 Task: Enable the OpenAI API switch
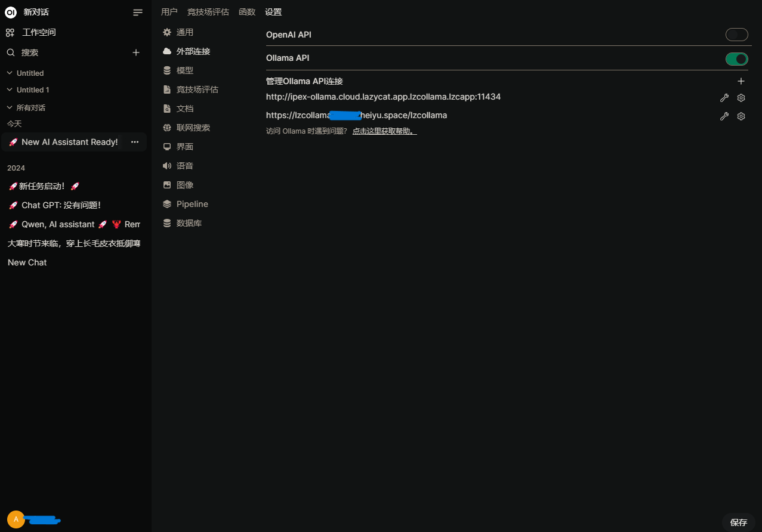[x=737, y=35]
